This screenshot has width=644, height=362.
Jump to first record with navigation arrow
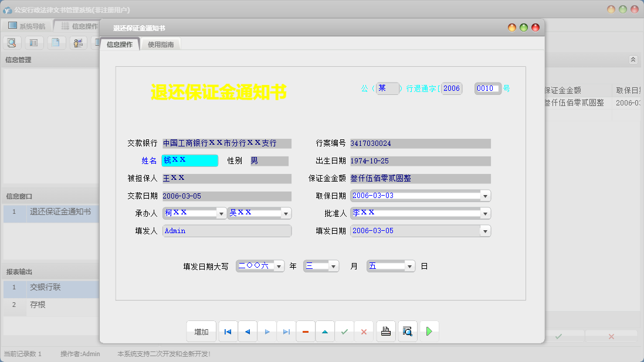(x=228, y=332)
